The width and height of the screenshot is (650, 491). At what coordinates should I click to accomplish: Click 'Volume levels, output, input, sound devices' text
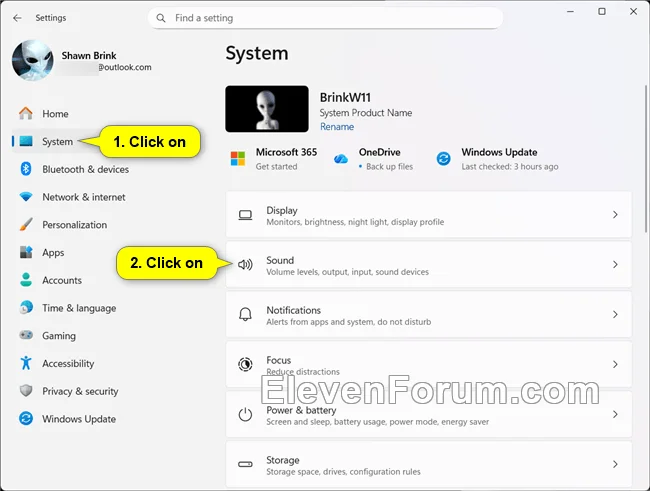(347, 272)
